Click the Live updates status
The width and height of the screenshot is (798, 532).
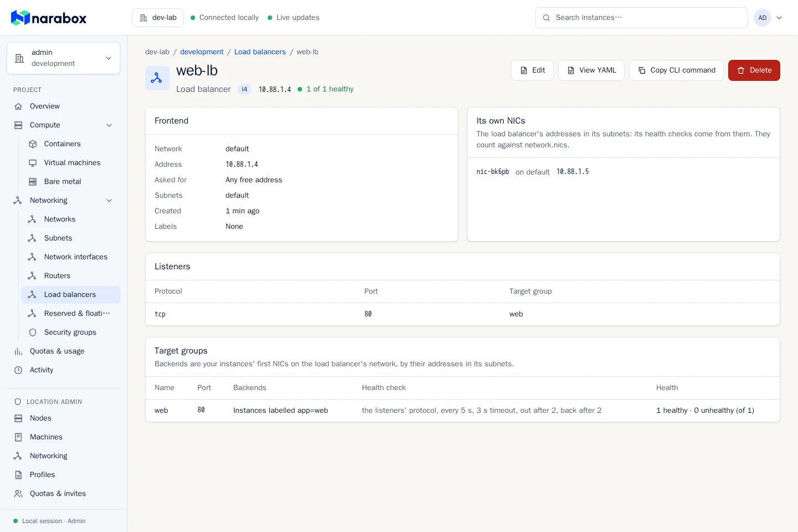[293, 18]
